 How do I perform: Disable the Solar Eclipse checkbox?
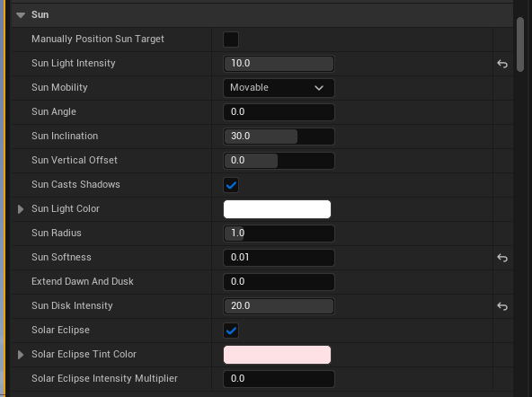click(x=231, y=331)
